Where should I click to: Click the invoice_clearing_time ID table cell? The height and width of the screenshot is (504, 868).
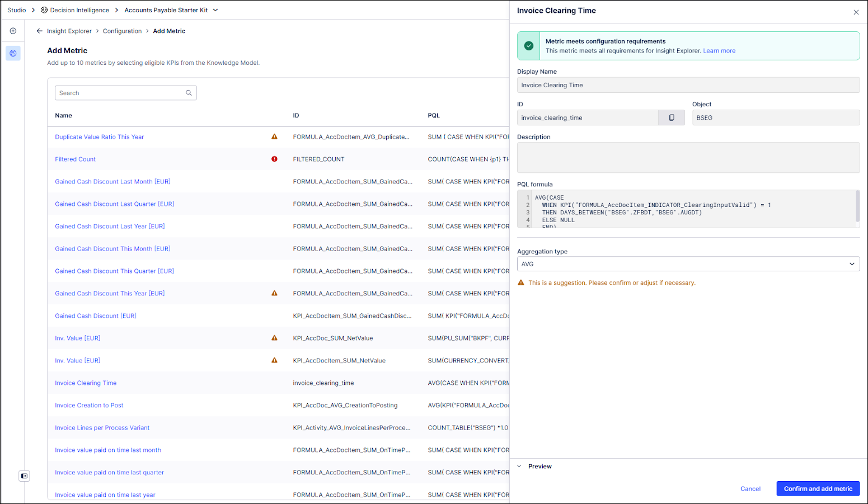323,383
